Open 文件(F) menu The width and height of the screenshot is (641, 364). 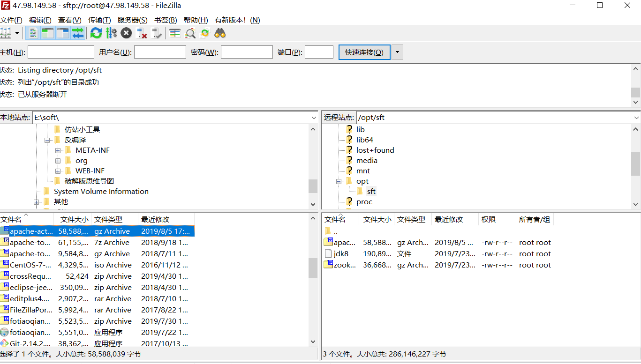tap(11, 20)
